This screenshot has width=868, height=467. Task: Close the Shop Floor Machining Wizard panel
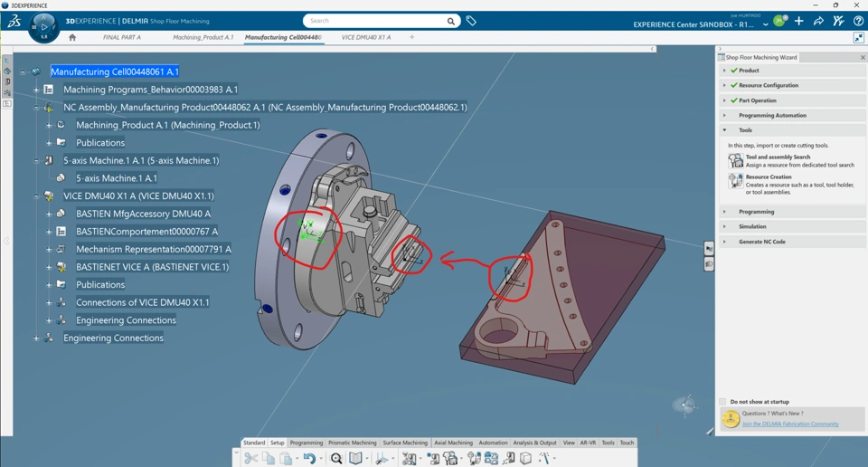(x=863, y=58)
